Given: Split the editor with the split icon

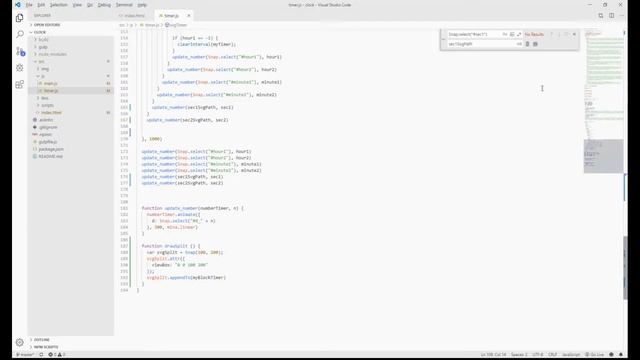Looking at the screenshot, I should tap(611, 16).
